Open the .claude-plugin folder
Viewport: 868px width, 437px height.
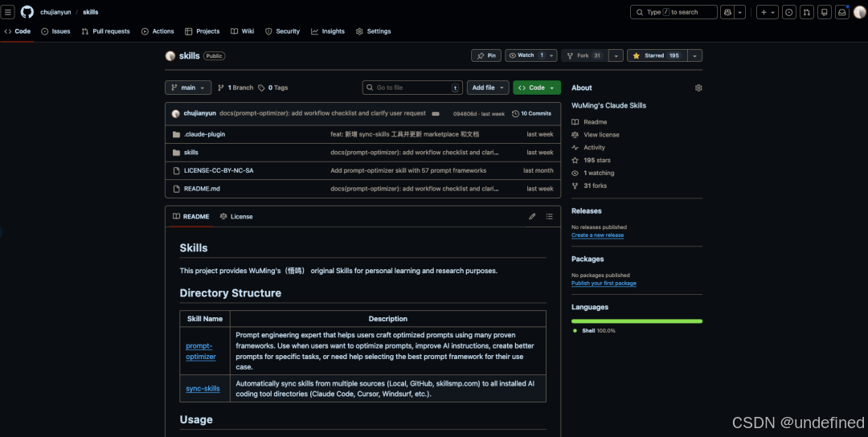pos(204,134)
